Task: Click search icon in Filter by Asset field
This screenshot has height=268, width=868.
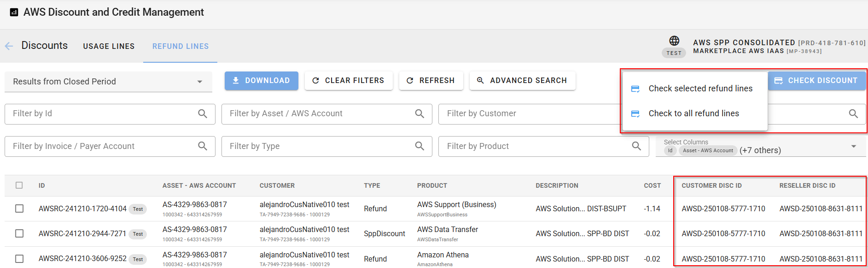Action: [x=419, y=113]
